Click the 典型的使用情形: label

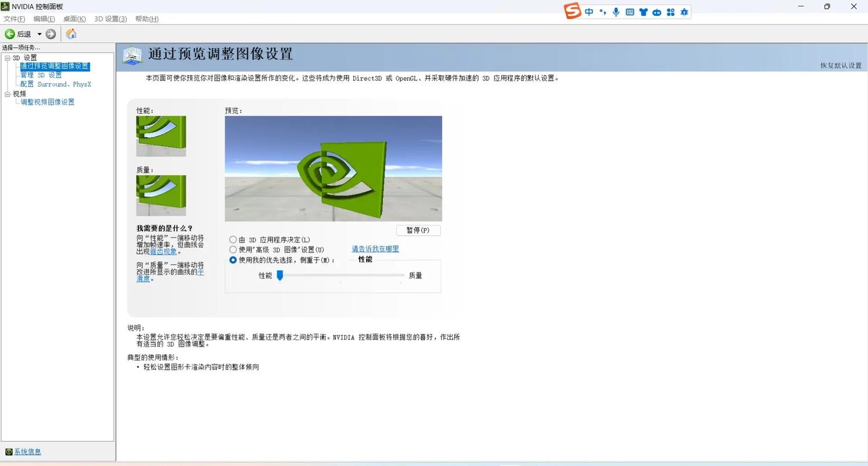(x=153, y=357)
